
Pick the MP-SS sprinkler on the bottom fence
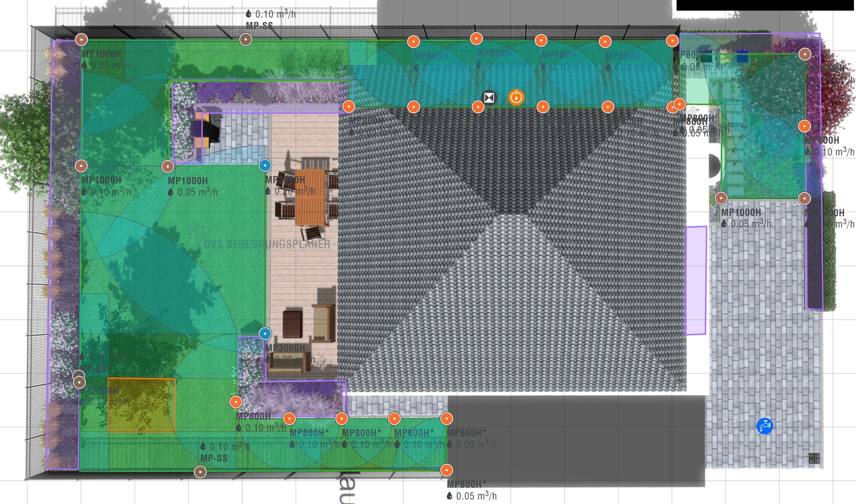tap(200, 472)
